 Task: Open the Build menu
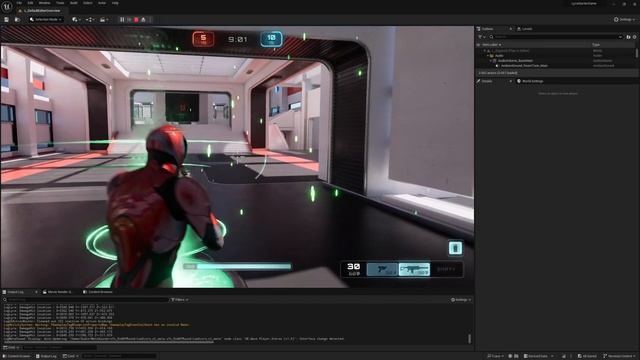pos(73,3)
